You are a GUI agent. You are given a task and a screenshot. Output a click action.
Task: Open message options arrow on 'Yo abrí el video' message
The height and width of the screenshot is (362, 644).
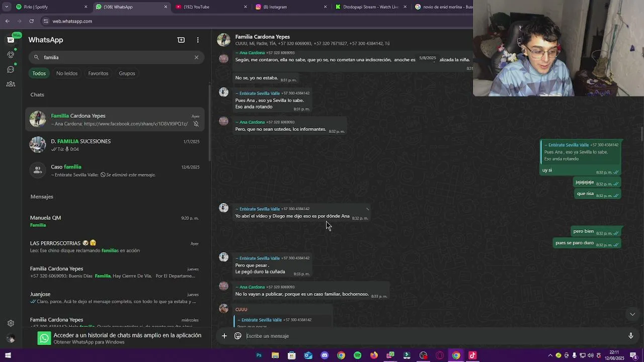(367, 209)
